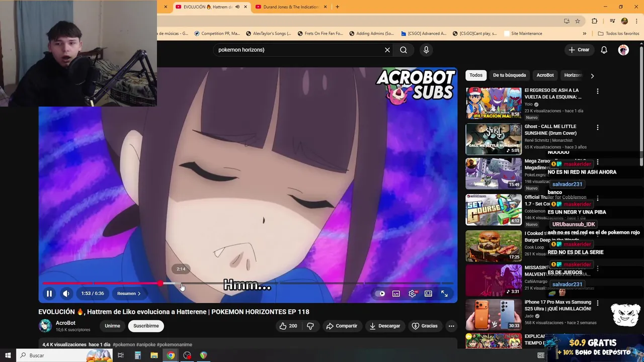Image resolution: width=644 pixels, height=362 pixels.
Task: Click the Descargar download button
Action: click(385, 326)
